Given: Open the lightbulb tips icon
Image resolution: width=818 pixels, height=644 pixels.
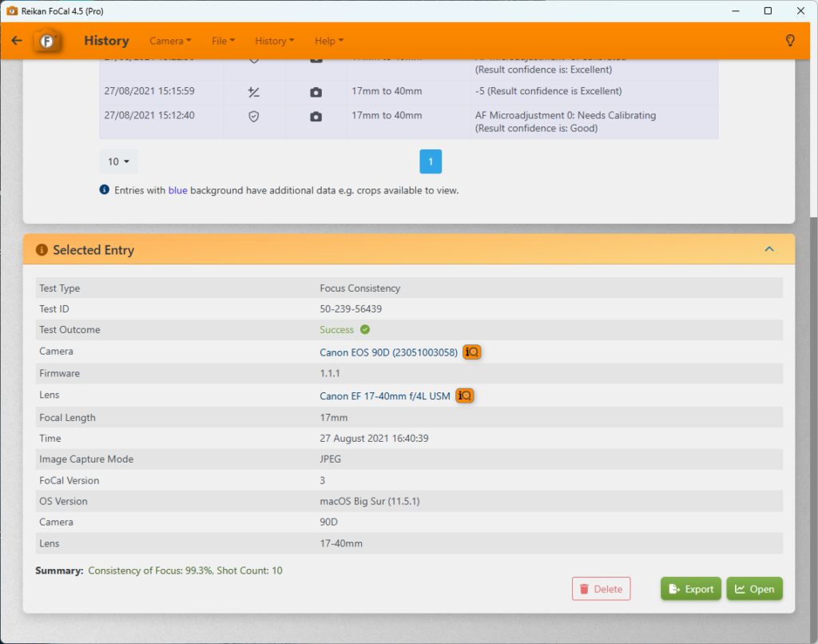Looking at the screenshot, I should tap(790, 41).
